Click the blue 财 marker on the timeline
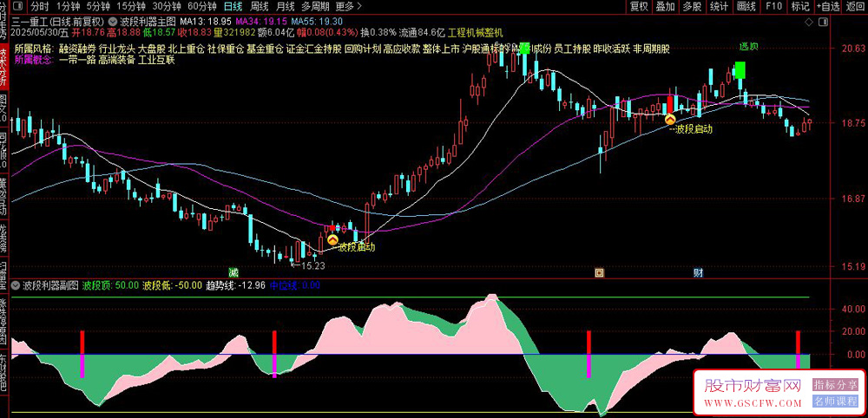This screenshot has width=868, height=418. [x=699, y=272]
